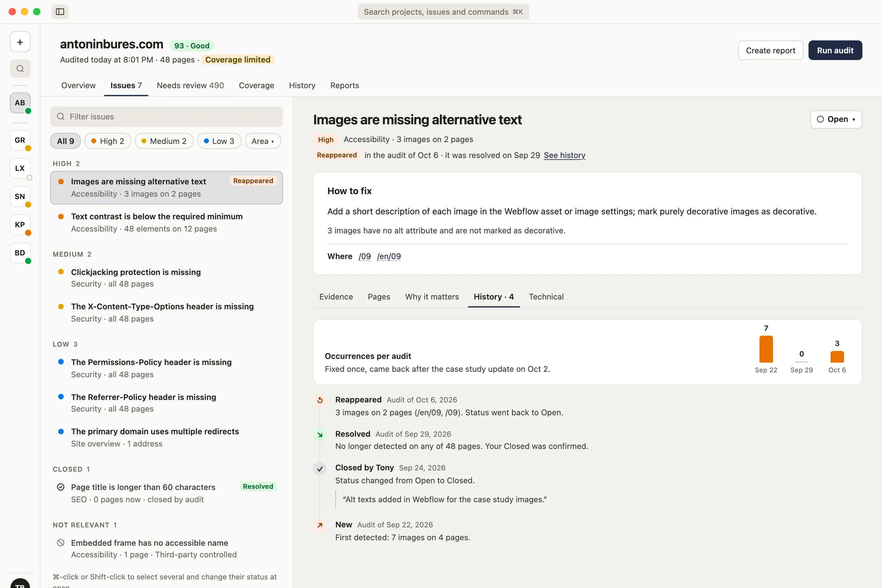Select the Images are missing alternative text issue

click(167, 188)
